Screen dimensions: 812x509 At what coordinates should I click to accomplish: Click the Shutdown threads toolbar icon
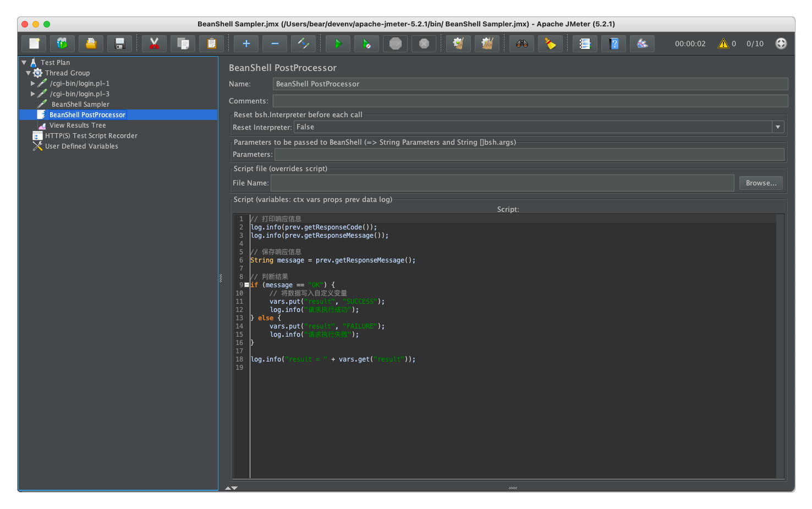[x=424, y=43]
